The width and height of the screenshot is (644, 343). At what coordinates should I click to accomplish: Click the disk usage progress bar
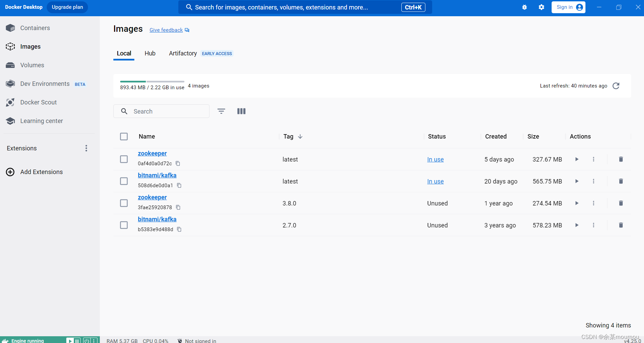pos(152,81)
